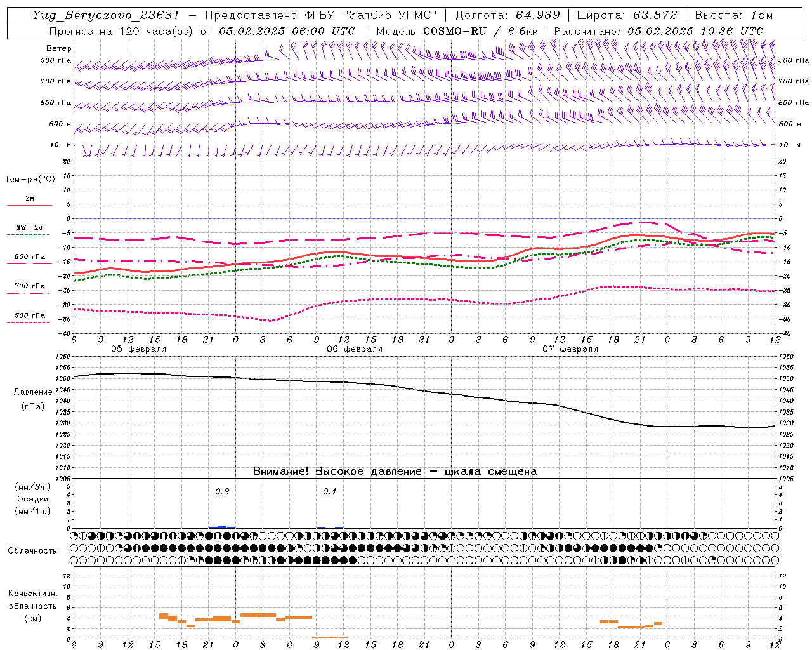Image resolution: width=812 pixels, height=650 pixels.
Task: Click the 0.1 precipitation value
Action: (330, 492)
